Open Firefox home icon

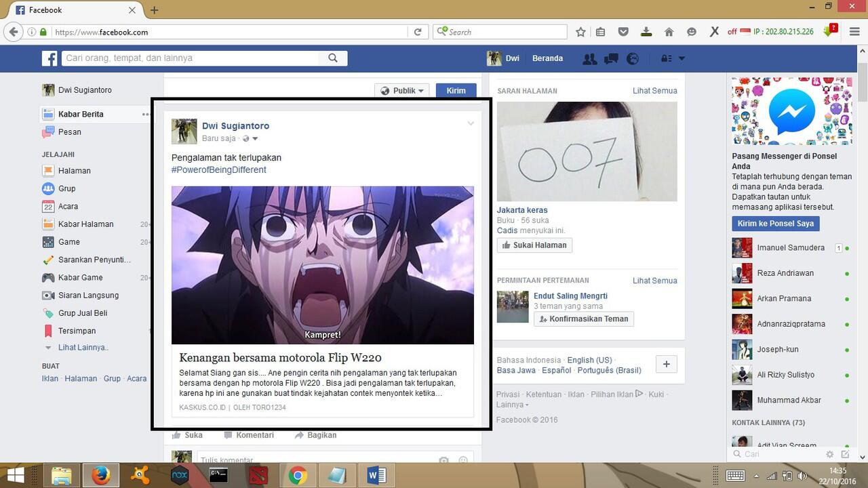click(x=669, y=32)
